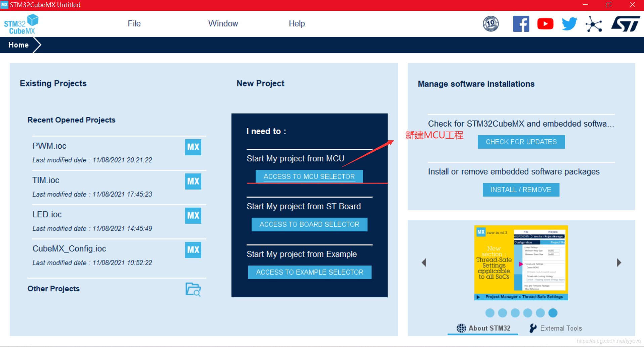Click ACCESS TO BOARD SELECTOR button
The image size is (644, 347).
[309, 225]
